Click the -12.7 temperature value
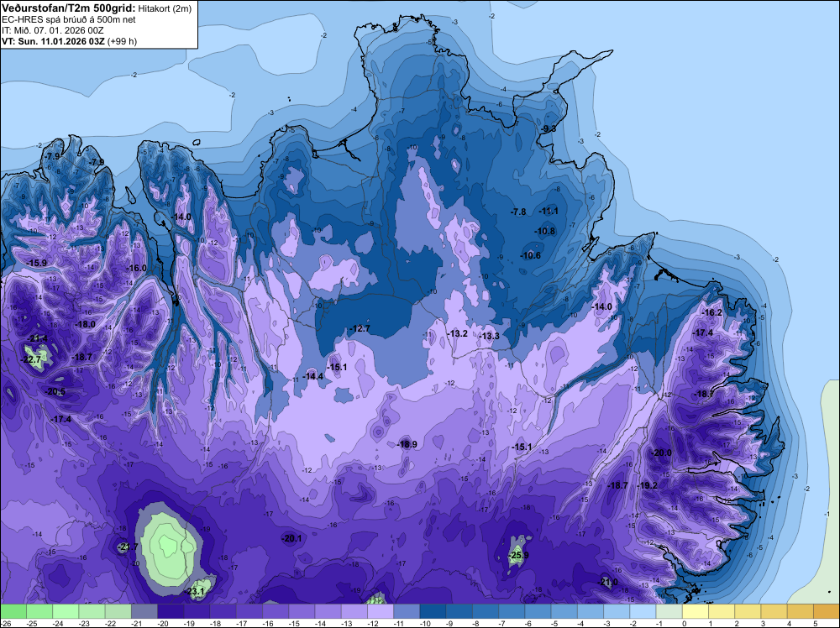 click(x=360, y=328)
